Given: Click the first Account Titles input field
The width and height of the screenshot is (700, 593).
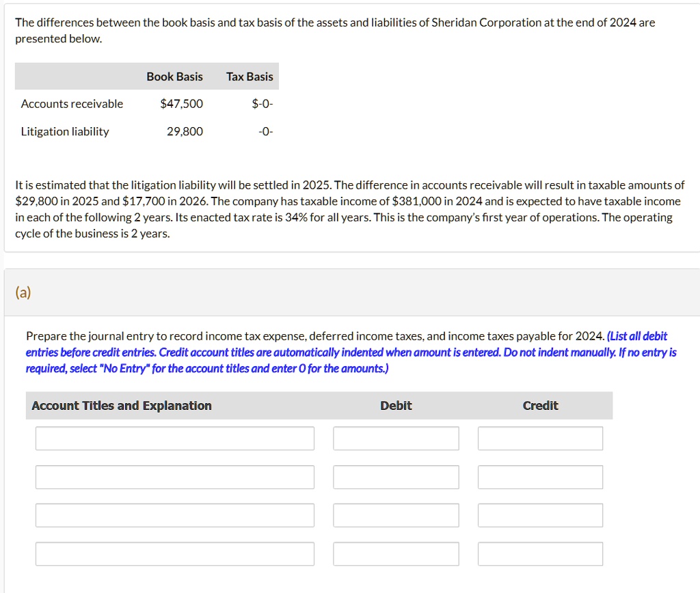Looking at the screenshot, I should point(174,438).
